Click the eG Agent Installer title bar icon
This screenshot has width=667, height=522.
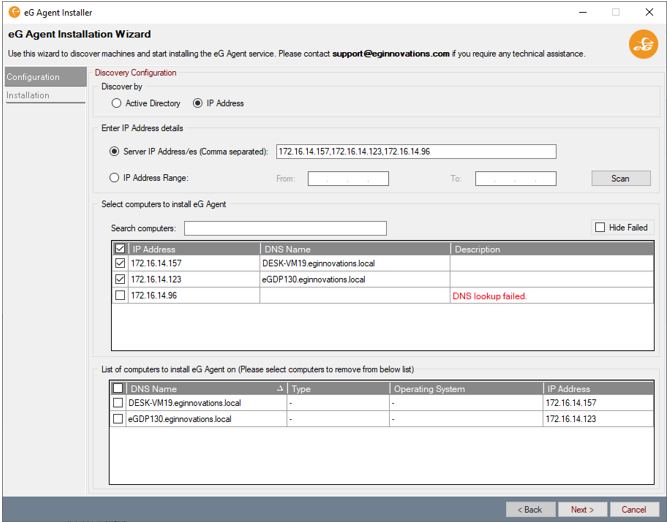point(14,12)
